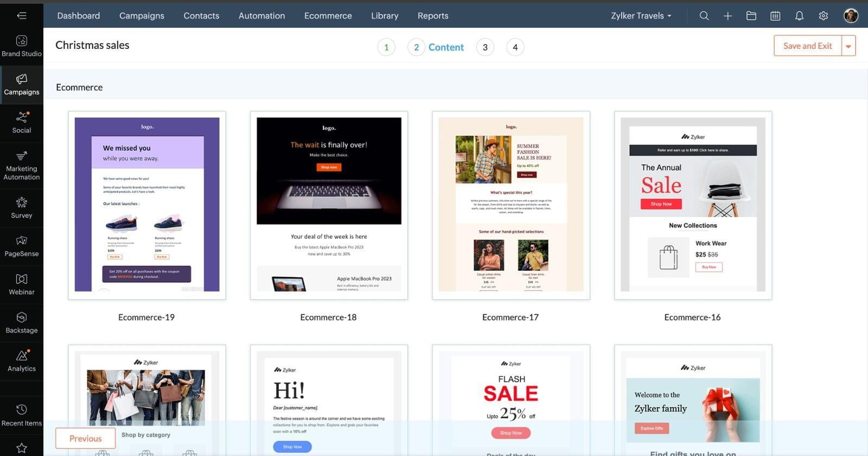This screenshot has height=456, width=868.
Task: Open Analytics in the sidebar
Action: pyautogui.click(x=22, y=361)
